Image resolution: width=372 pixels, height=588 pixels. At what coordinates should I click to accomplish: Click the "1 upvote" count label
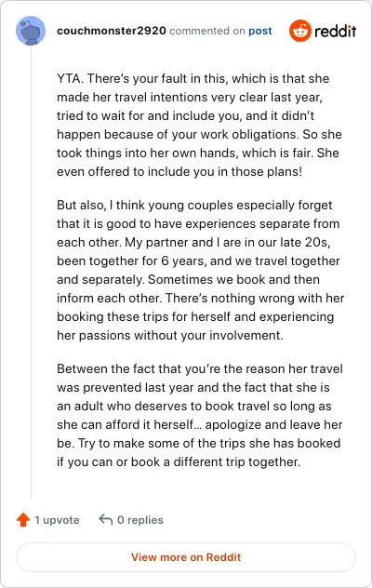click(x=57, y=520)
